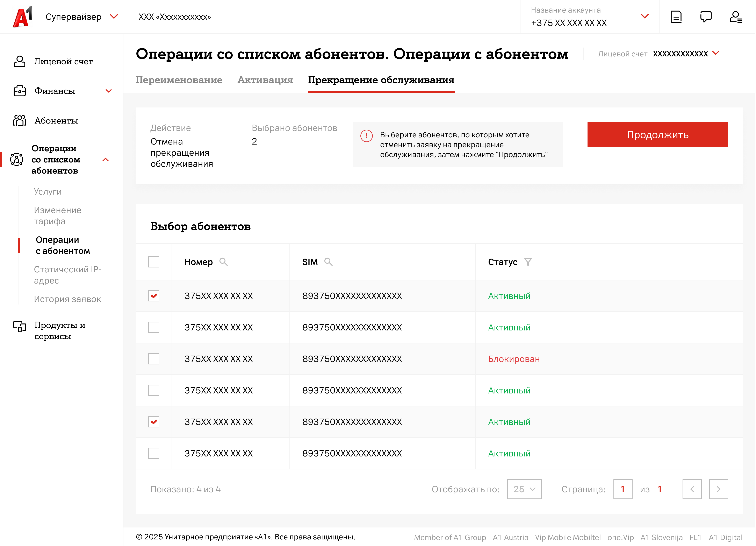Screen dimensions: 756x546
Task: Open the user profile icon
Action: [x=736, y=17]
